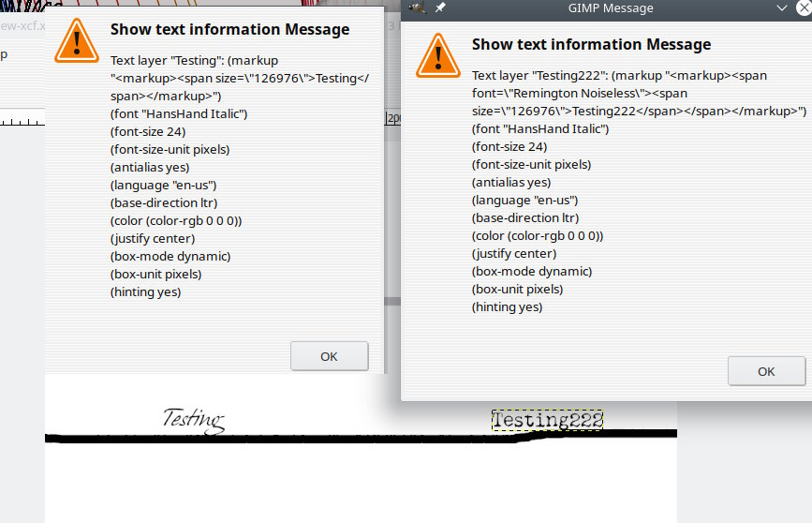This screenshot has height=523, width=812.
Task: Click "(font-size 24)" in the "Testing" layer dialog
Action: pyautogui.click(x=148, y=131)
